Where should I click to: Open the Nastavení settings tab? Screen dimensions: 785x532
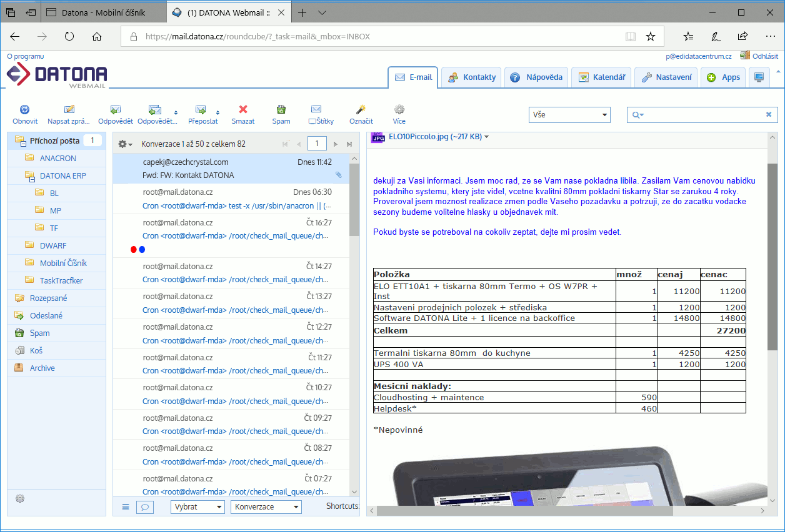tap(667, 77)
